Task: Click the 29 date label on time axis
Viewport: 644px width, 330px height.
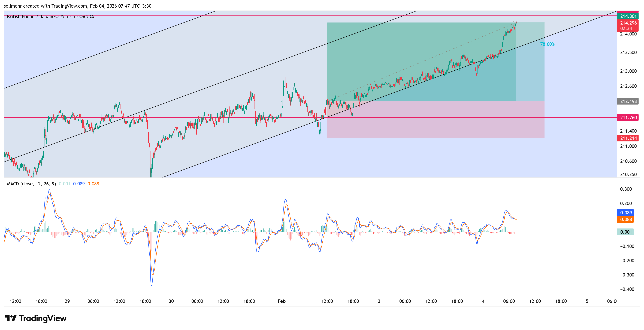Action: point(67,301)
